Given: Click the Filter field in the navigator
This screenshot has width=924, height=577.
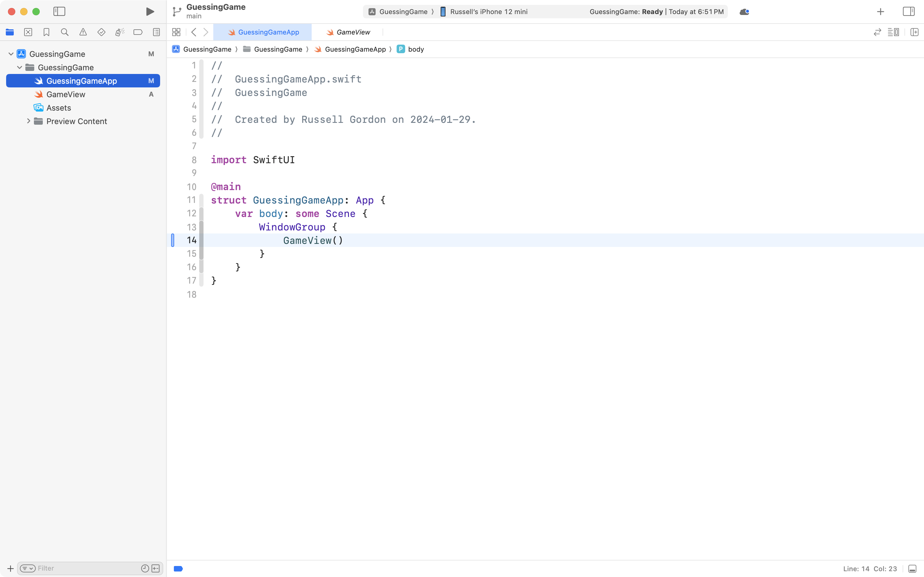Looking at the screenshot, I should click(76, 568).
